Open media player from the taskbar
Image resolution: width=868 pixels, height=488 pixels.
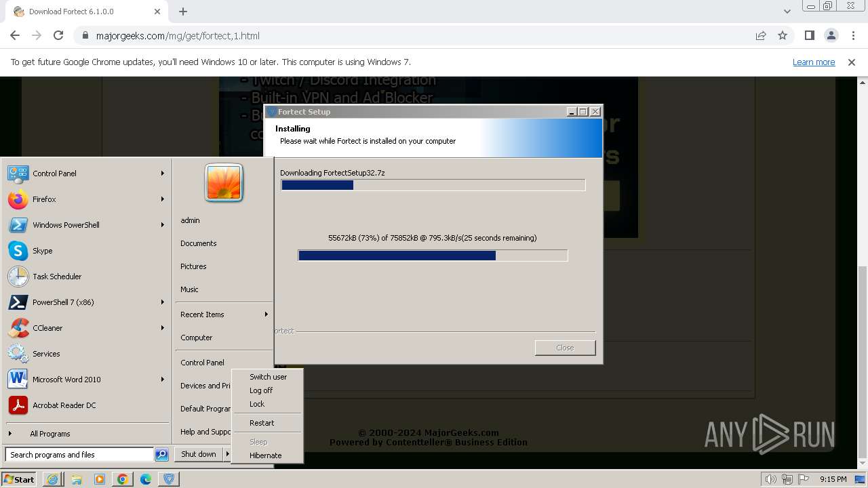coord(100,479)
